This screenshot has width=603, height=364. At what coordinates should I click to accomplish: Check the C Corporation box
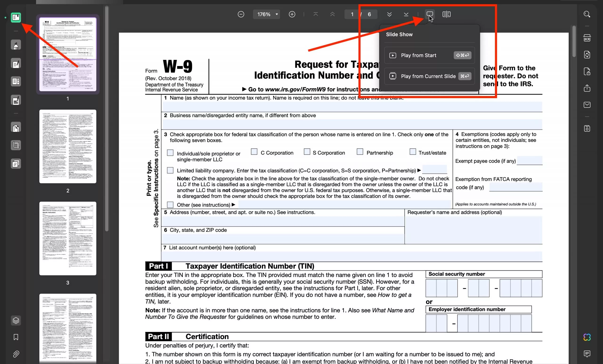point(254,152)
